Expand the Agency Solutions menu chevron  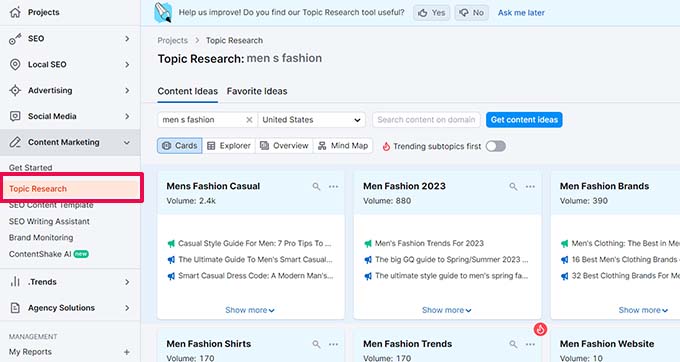[127, 308]
